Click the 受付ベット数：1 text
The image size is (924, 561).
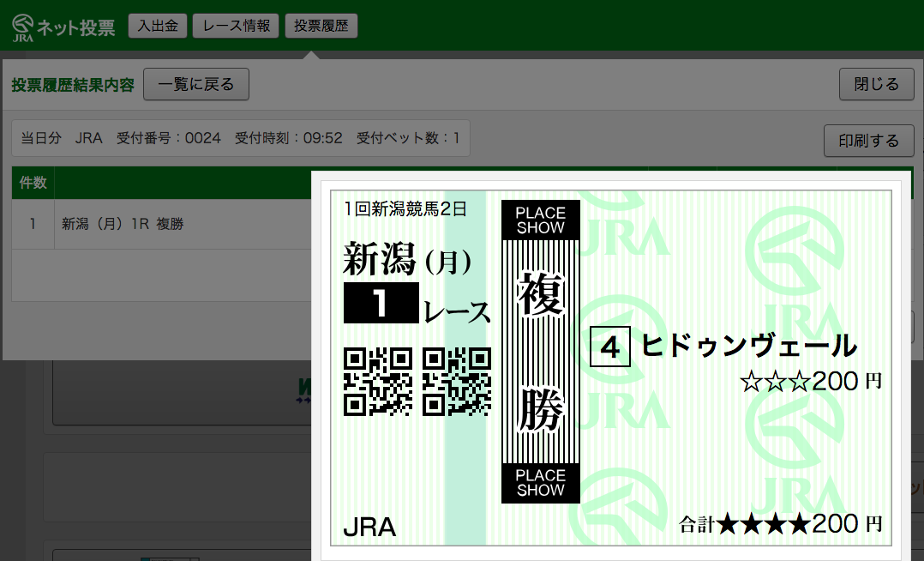pyautogui.click(x=408, y=138)
